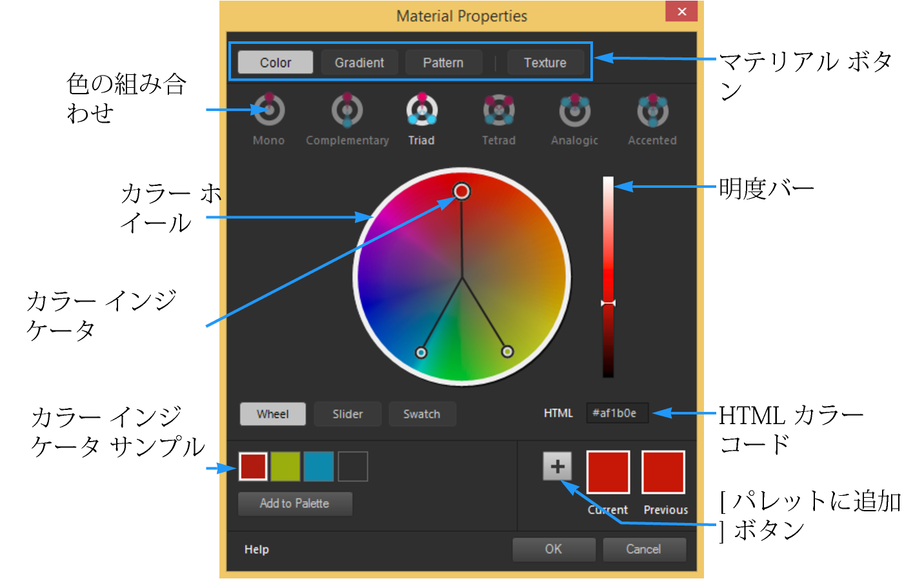
Task: Switch to the Gradient material tab
Action: (x=359, y=63)
